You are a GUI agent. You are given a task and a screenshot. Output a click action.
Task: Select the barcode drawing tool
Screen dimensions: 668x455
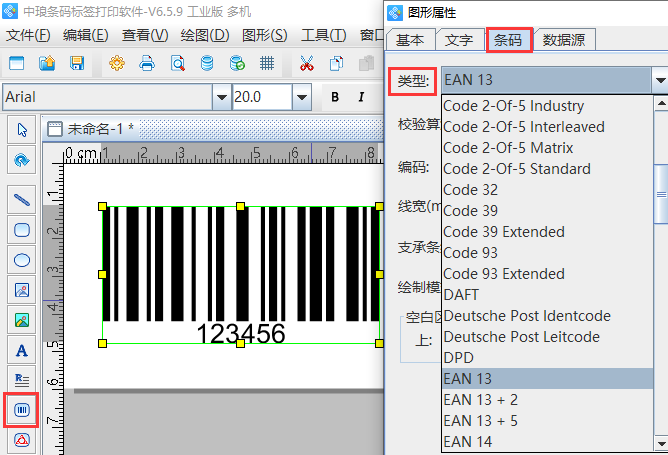pos(22,410)
